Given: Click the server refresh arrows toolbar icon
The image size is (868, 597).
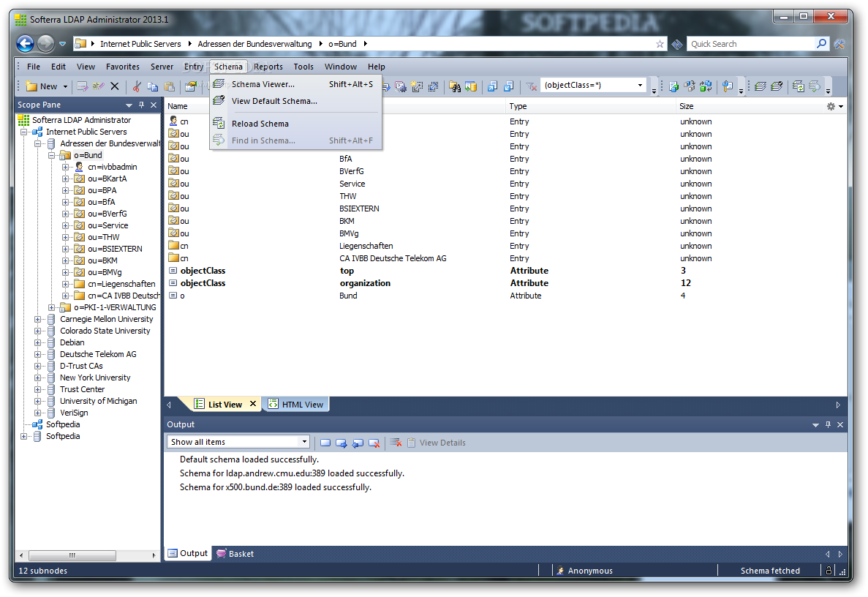Looking at the screenshot, I should [x=706, y=86].
